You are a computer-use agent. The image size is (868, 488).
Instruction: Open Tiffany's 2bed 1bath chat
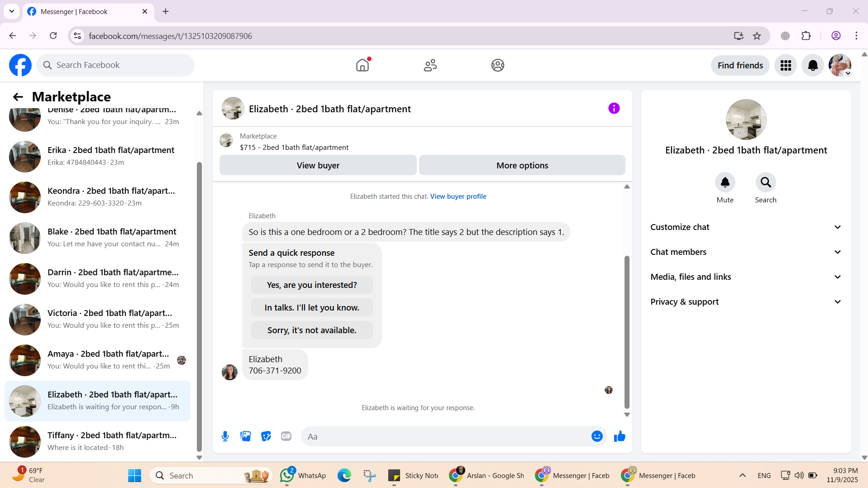(x=97, y=441)
